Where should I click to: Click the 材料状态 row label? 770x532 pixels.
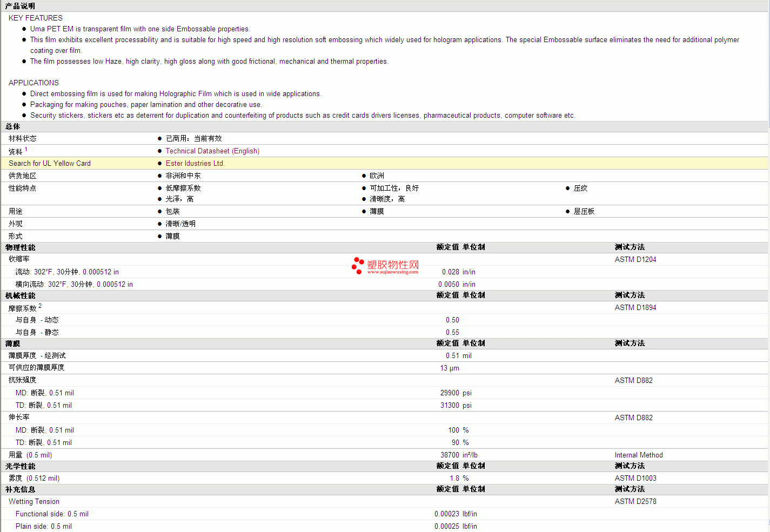point(23,139)
